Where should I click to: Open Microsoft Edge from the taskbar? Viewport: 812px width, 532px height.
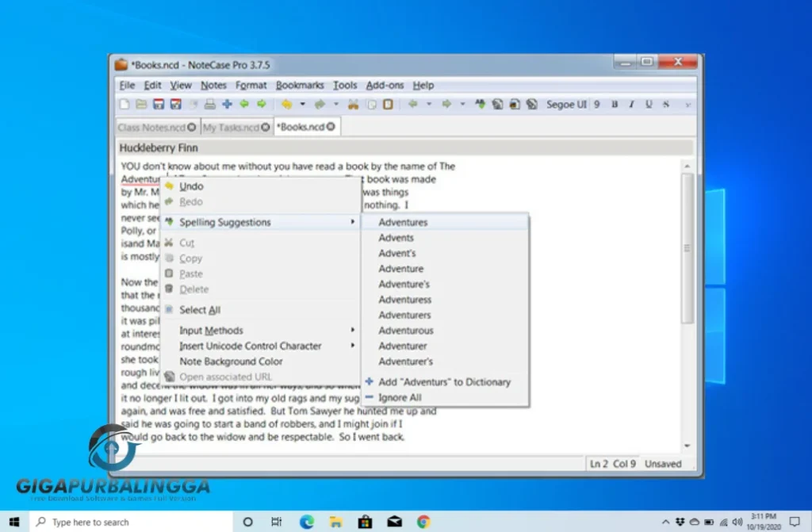pyautogui.click(x=307, y=522)
